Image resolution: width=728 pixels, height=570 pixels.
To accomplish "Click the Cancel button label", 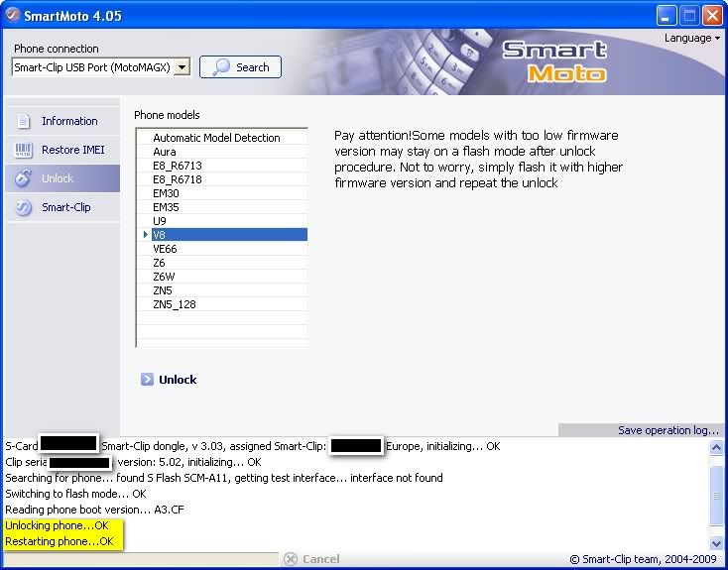I will click(320, 559).
